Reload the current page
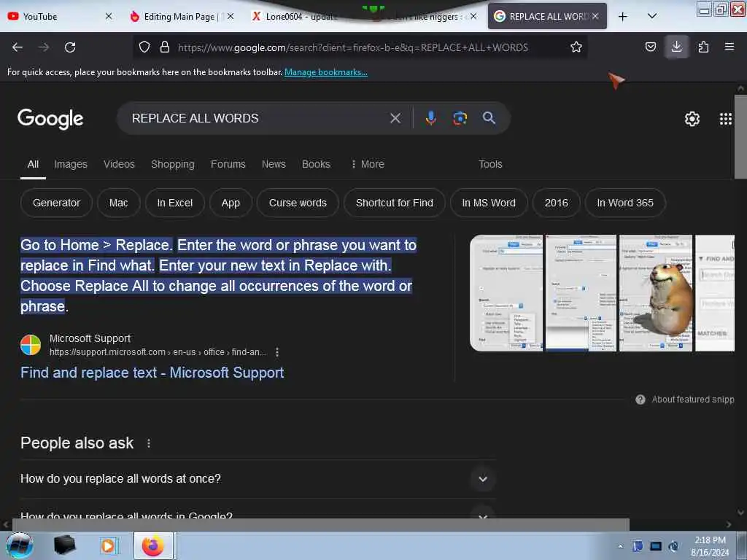Screen dimensions: 747x560 pos(70,47)
